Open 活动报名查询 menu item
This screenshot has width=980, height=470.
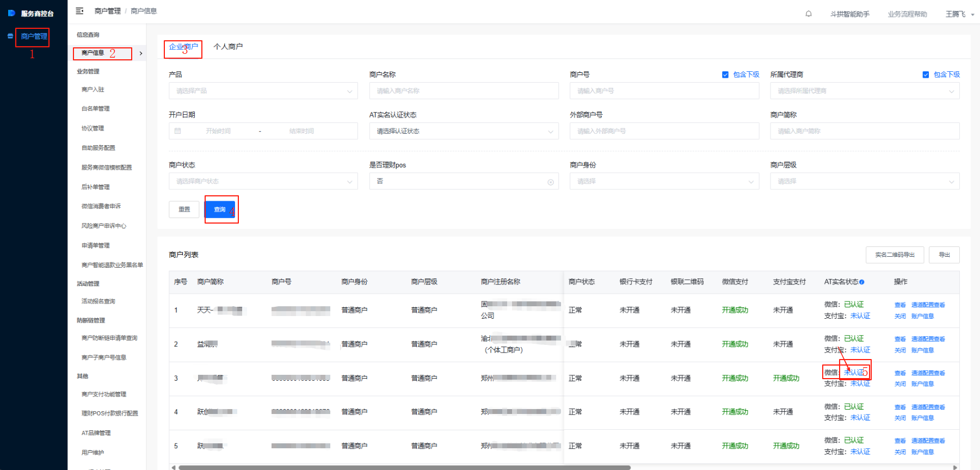[x=98, y=301]
